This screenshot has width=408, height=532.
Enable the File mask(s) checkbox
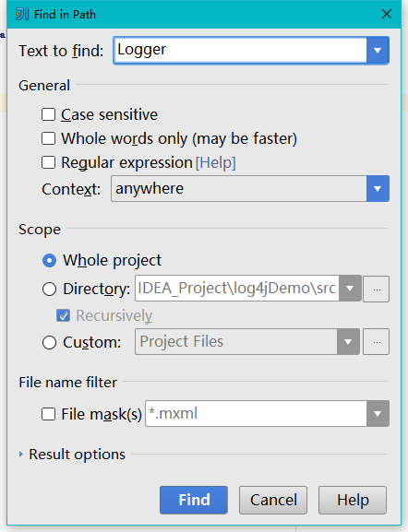[x=48, y=414]
